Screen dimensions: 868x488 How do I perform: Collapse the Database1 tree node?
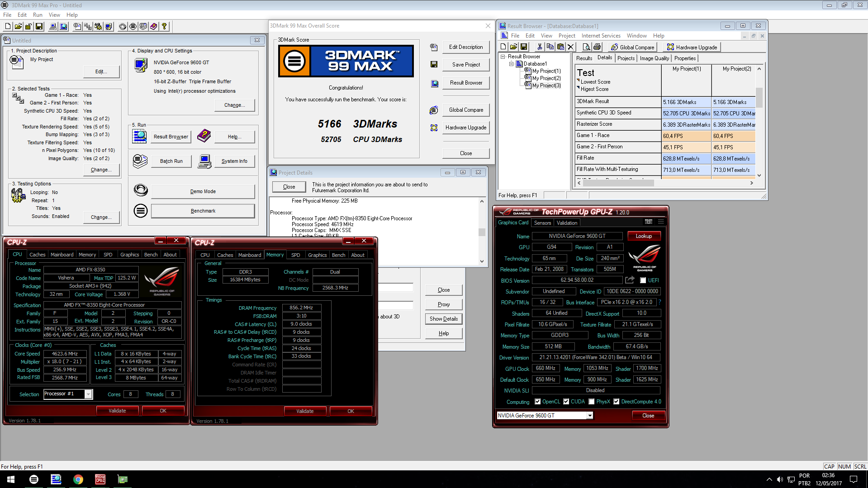(512, 64)
